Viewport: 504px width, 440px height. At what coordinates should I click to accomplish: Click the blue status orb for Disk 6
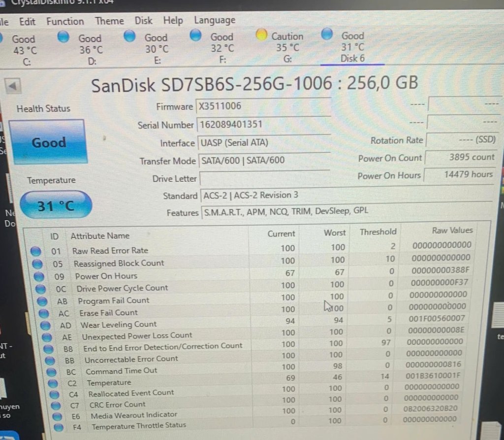(x=327, y=34)
